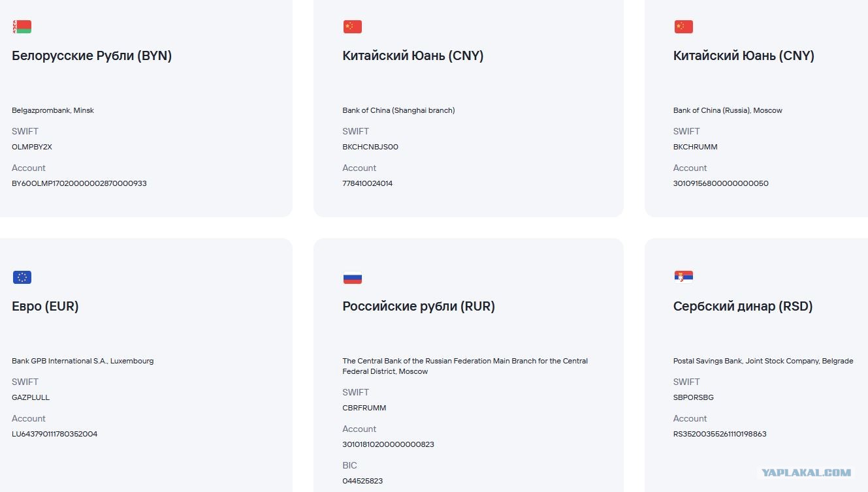Click the YAPLAKAL.COM watermark
868x492 pixels.
click(x=806, y=473)
